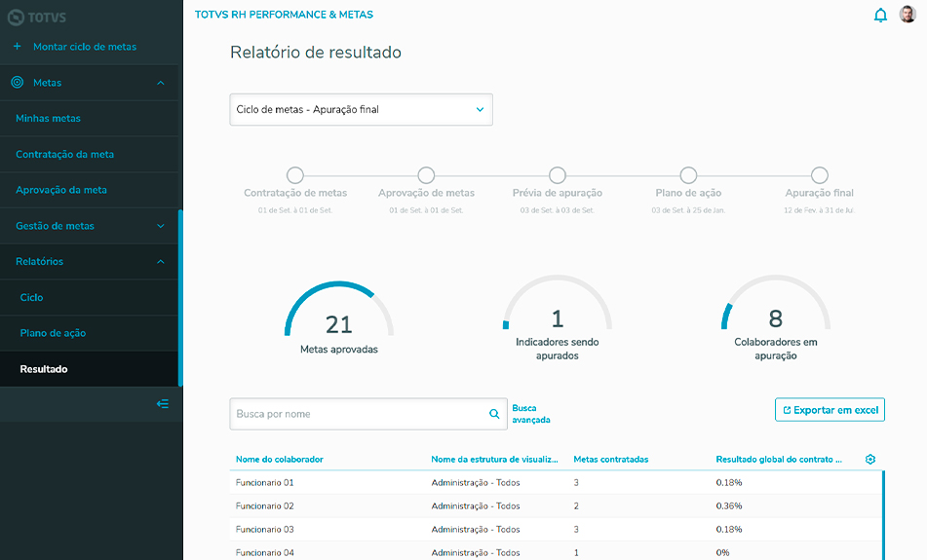Viewport: 927px width, 560px height.
Task: Click the Metas target icon
Action: pyautogui.click(x=18, y=82)
